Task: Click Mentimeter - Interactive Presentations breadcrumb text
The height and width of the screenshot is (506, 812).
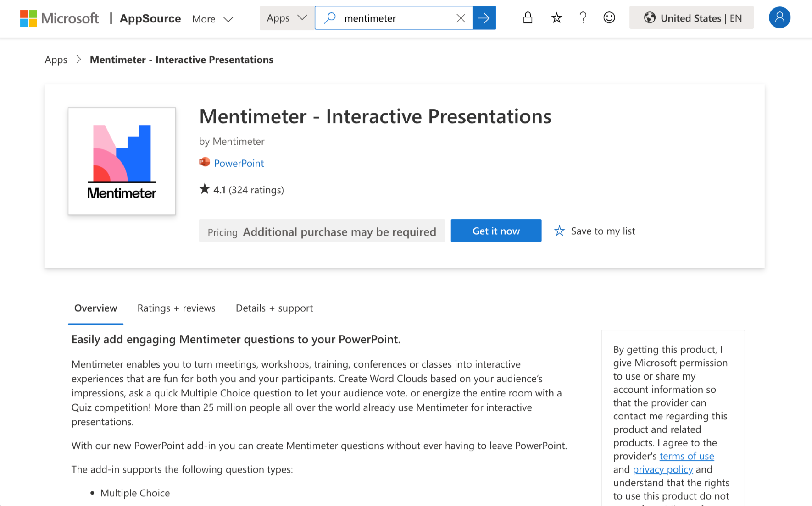Action: (x=181, y=60)
